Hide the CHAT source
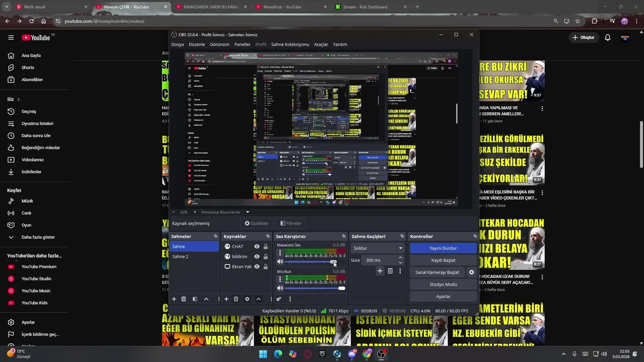Image resolution: width=644 pixels, height=362 pixels. pyautogui.click(x=257, y=246)
